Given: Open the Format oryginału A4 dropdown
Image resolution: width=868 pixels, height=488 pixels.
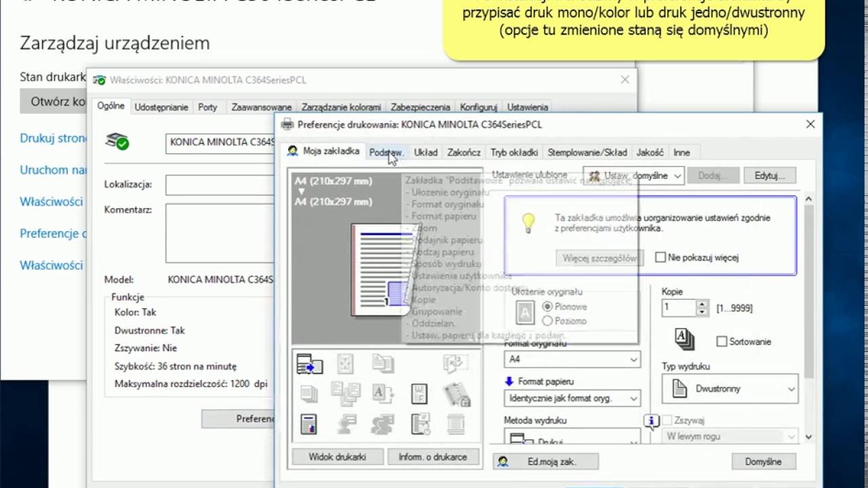Looking at the screenshot, I should pos(572,359).
